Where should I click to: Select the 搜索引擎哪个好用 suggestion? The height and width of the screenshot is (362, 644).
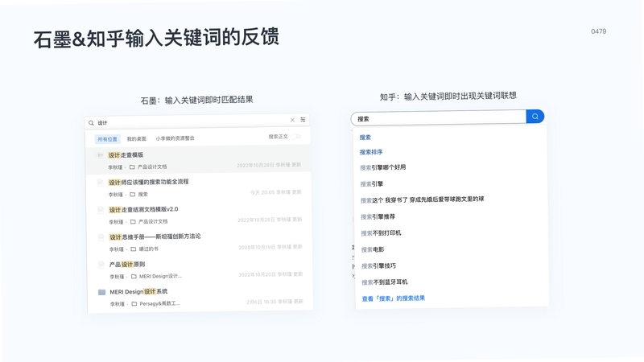coord(383,167)
